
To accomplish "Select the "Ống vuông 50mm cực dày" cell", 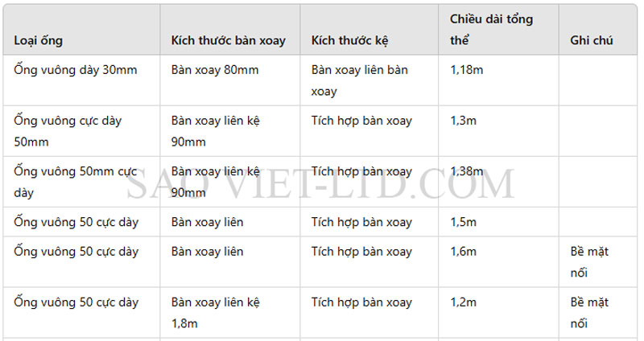I will 76,182.
